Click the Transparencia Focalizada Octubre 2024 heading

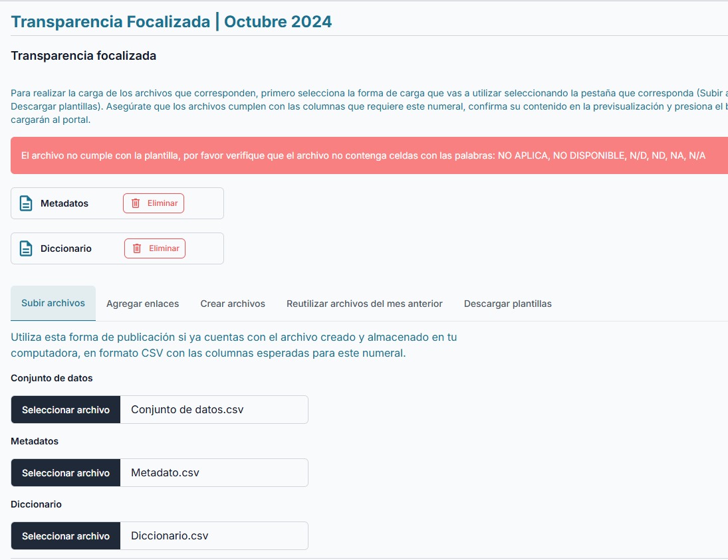click(172, 22)
